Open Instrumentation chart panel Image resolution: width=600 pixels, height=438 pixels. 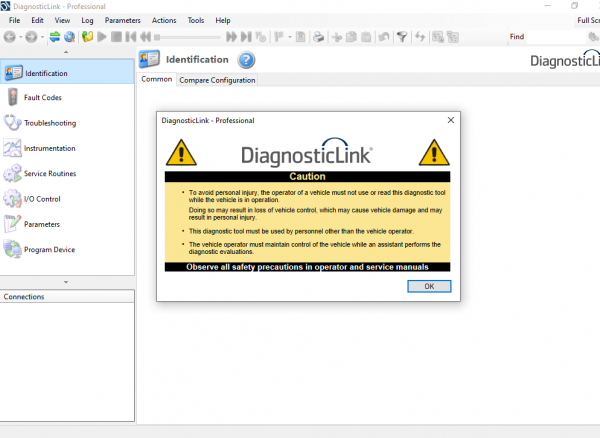(x=49, y=148)
